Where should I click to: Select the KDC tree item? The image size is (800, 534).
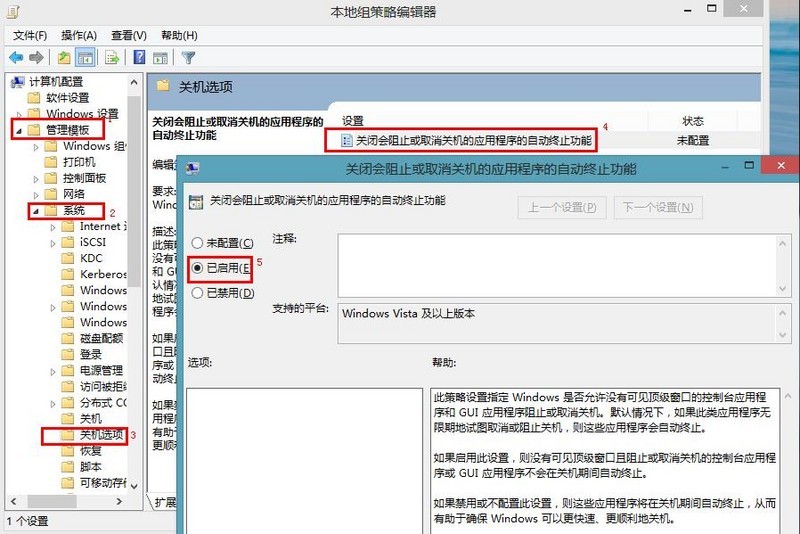point(91,258)
